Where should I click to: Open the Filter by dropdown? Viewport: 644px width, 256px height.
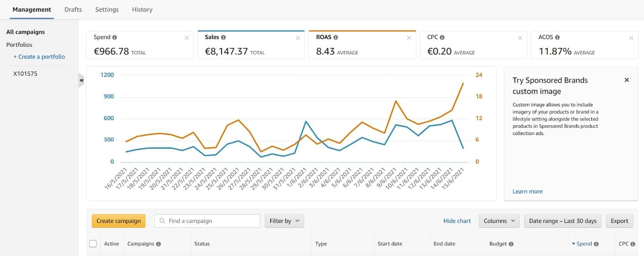[284, 221]
